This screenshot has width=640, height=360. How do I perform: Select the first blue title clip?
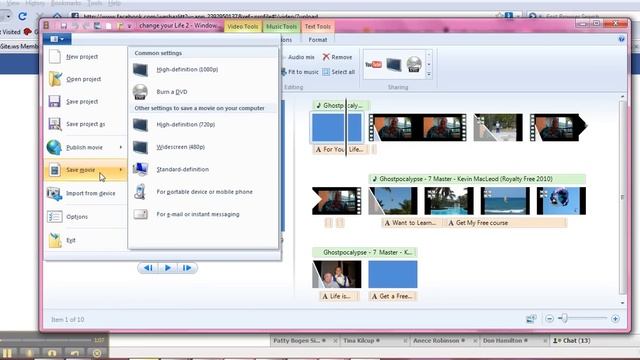coord(336,127)
